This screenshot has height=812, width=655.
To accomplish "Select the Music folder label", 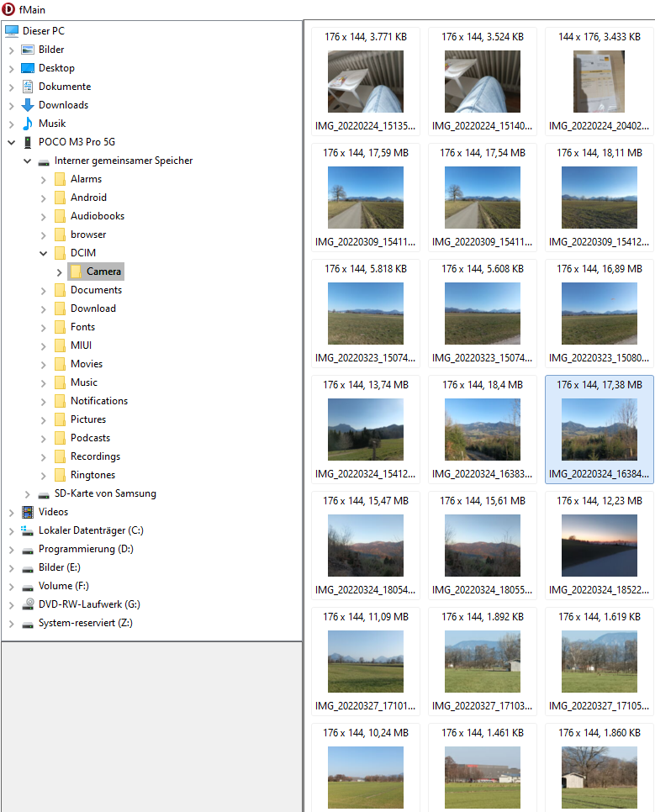I will [84, 382].
